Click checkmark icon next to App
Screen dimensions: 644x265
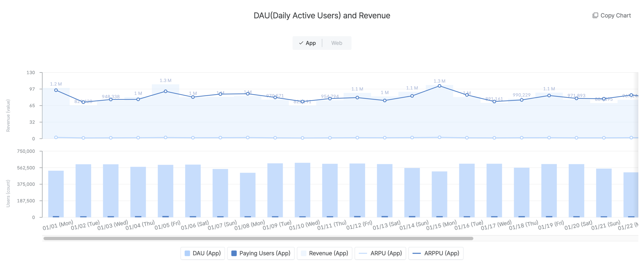[301, 43]
